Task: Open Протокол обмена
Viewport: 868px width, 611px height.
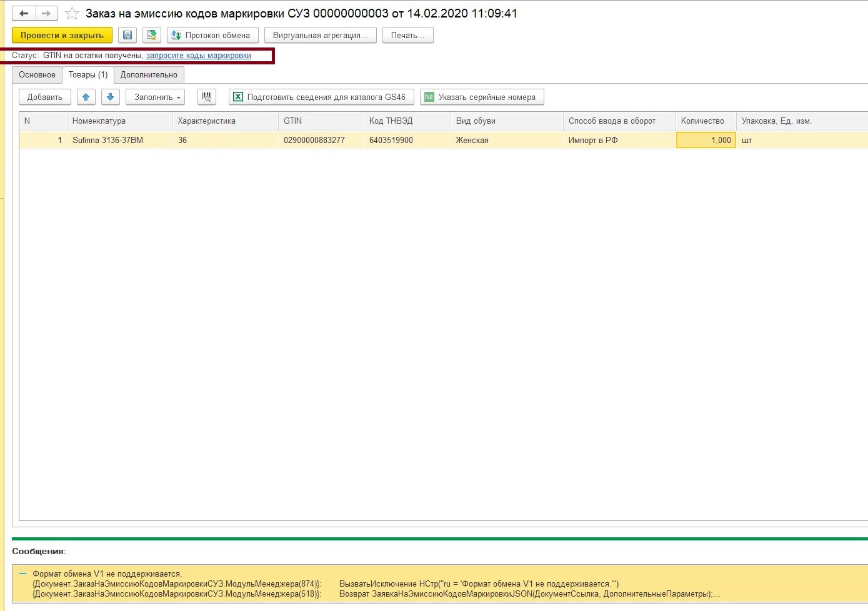Action: tap(212, 35)
